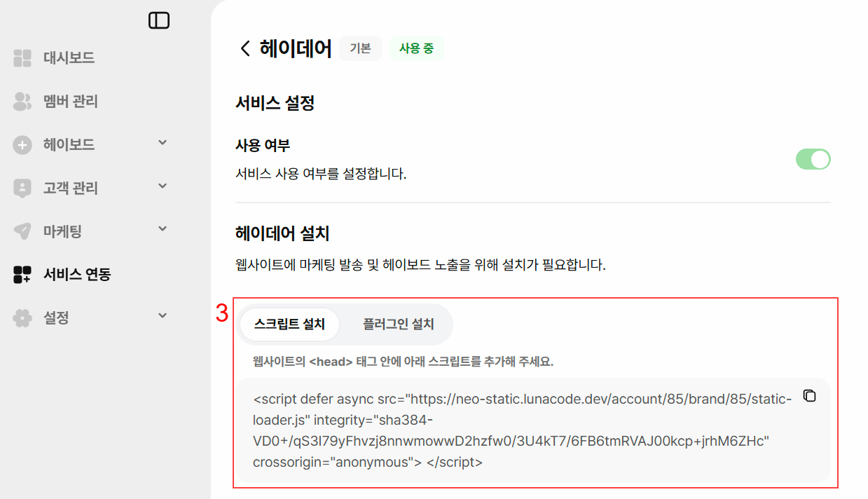The image size is (868, 499).
Task: Expand the 설정 menu chevron
Action: coord(163,316)
